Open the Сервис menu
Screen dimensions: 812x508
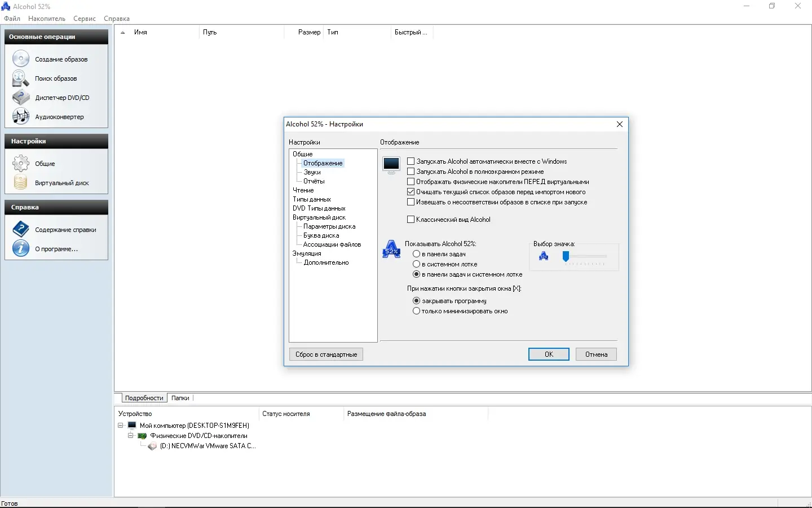85,19
